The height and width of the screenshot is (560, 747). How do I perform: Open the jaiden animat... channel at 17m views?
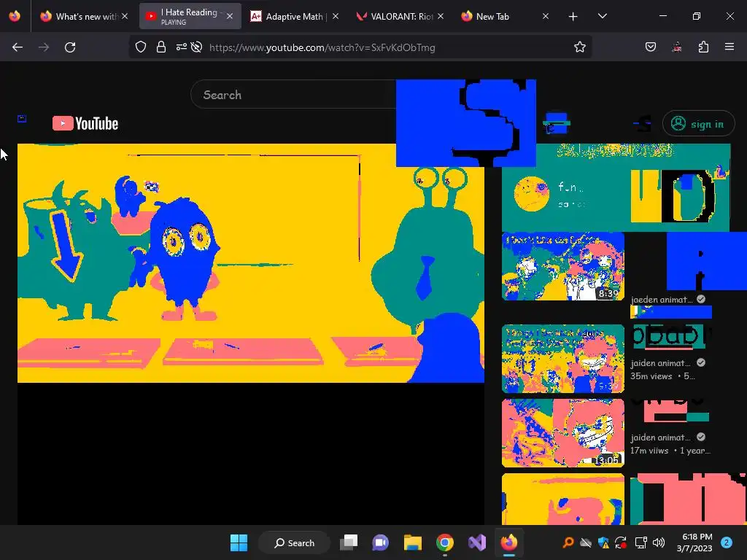[660, 437]
